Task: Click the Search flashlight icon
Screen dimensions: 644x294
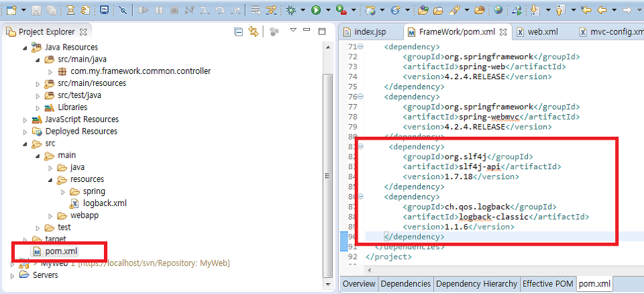Action: (454, 10)
